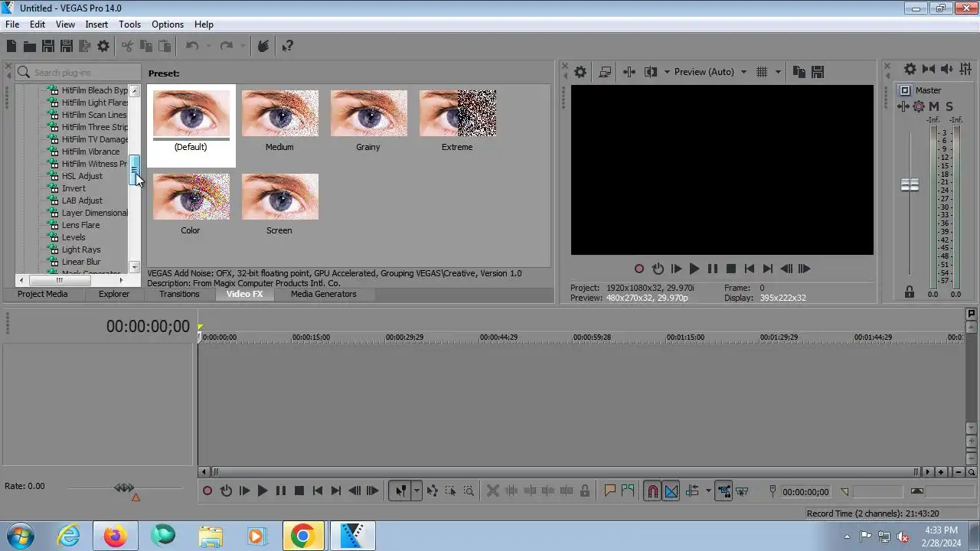
Task: Open project Properties gear in main toolbar
Action: (x=103, y=47)
